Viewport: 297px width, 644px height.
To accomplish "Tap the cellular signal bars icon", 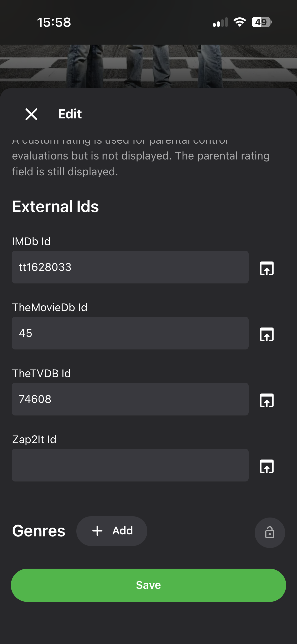I will coord(220,22).
